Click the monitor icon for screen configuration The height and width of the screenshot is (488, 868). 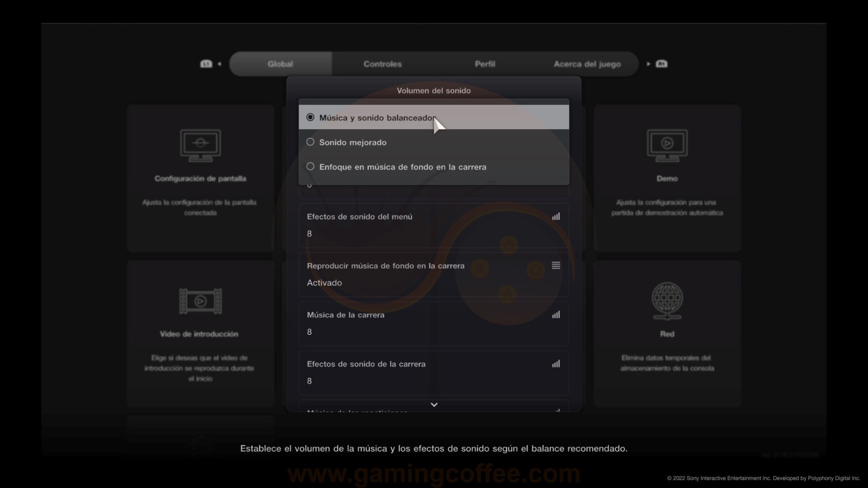201,145
